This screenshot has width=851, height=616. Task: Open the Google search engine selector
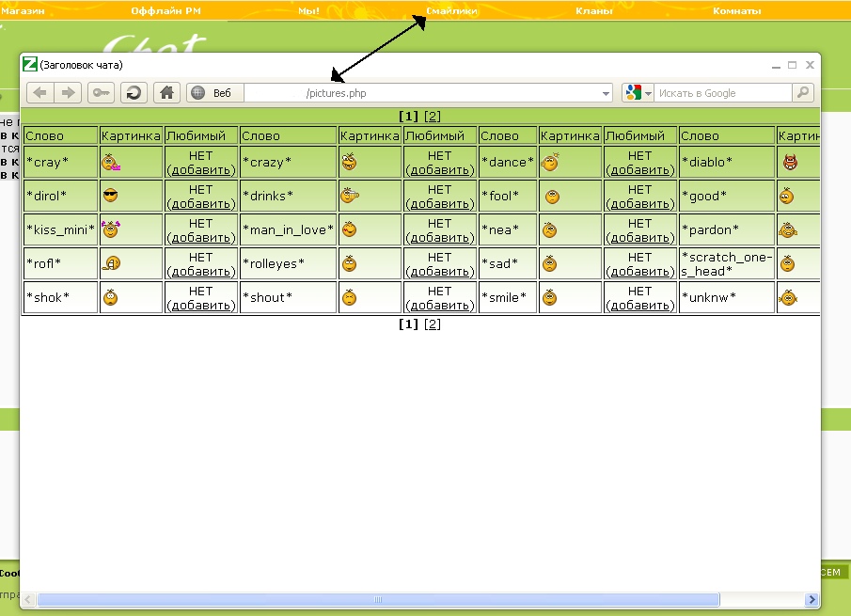[637, 92]
